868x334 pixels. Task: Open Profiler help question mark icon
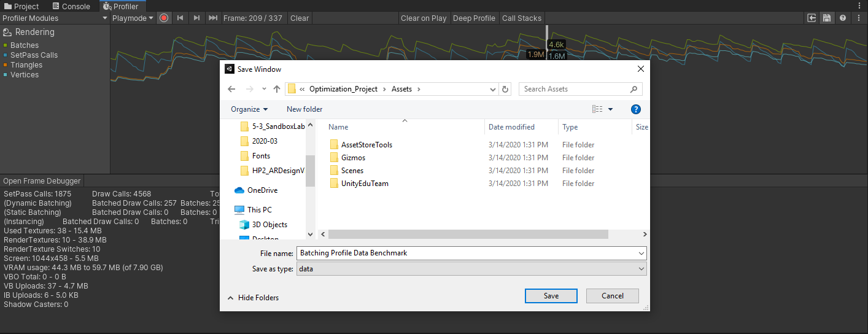[843, 18]
